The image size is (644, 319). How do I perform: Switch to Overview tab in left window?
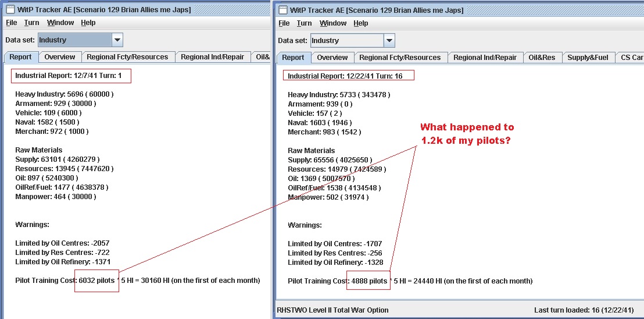pos(60,56)
